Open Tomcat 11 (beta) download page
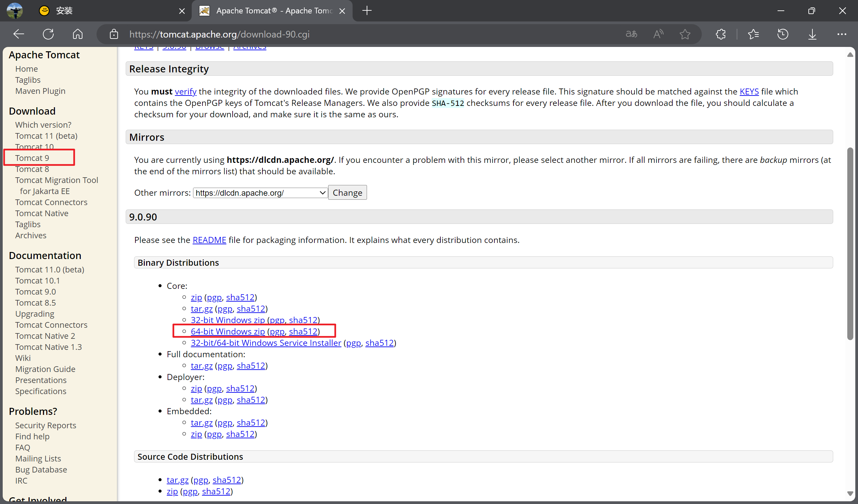 [x=46, y=136]
